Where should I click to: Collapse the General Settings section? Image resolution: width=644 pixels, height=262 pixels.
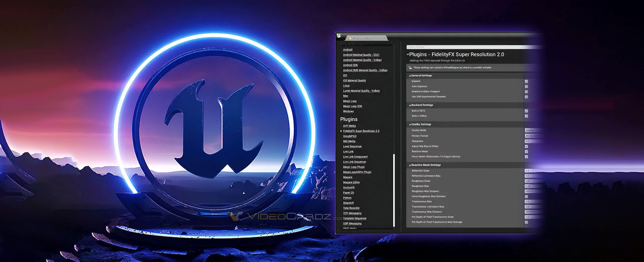click(410, 76)
